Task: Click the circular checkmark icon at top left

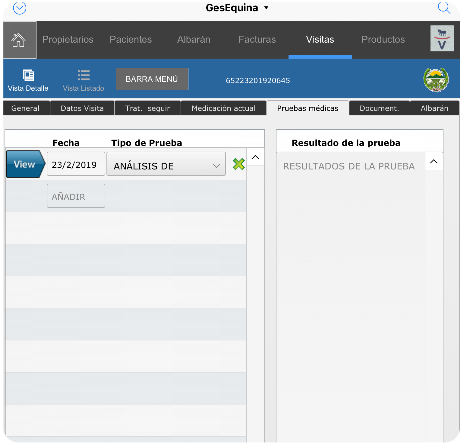Action: pos(19,8)
